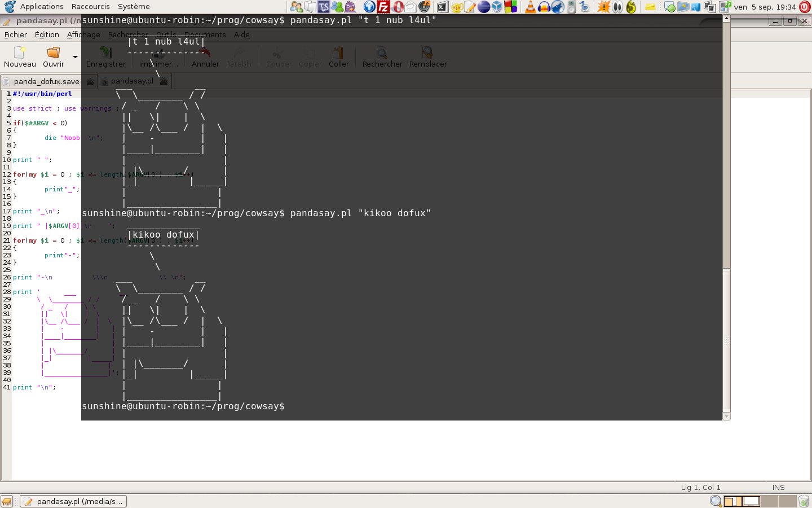Click the INS insert mode indicator in status bar
Screen dimensions: 812x508
[778, 487]
